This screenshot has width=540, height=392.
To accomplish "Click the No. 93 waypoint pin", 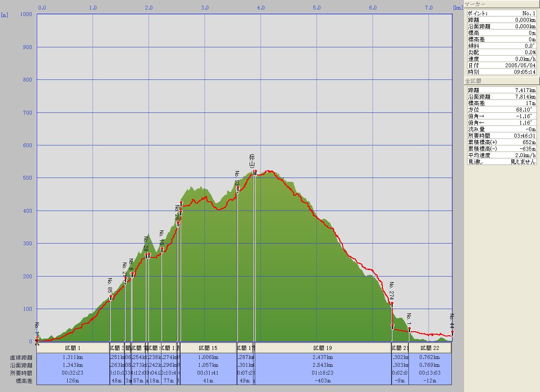I will pos(237,188).
